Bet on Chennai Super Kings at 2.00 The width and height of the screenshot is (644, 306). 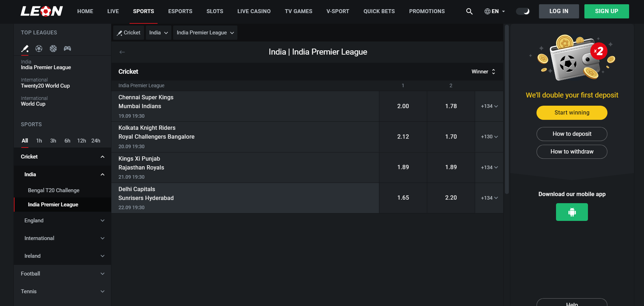pos(403,106)
